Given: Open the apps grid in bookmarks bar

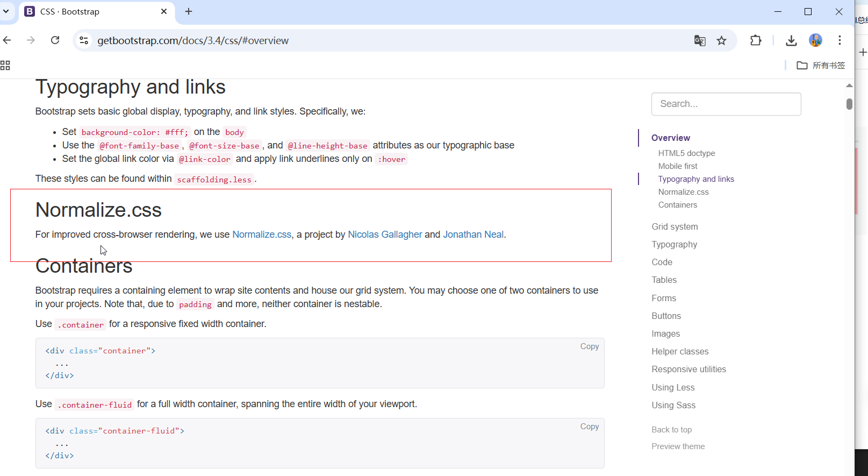Looking at the screenshot, I should point(5,66).
